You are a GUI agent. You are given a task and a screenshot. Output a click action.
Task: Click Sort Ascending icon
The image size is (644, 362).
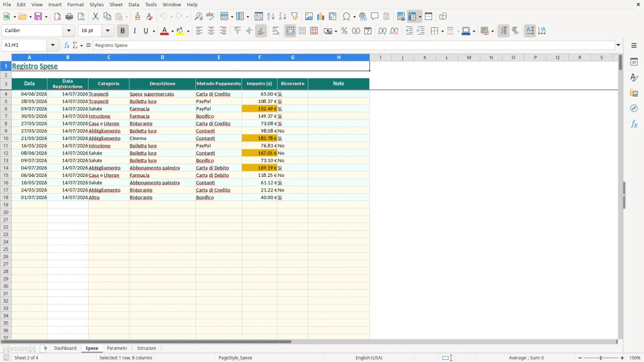271,17
